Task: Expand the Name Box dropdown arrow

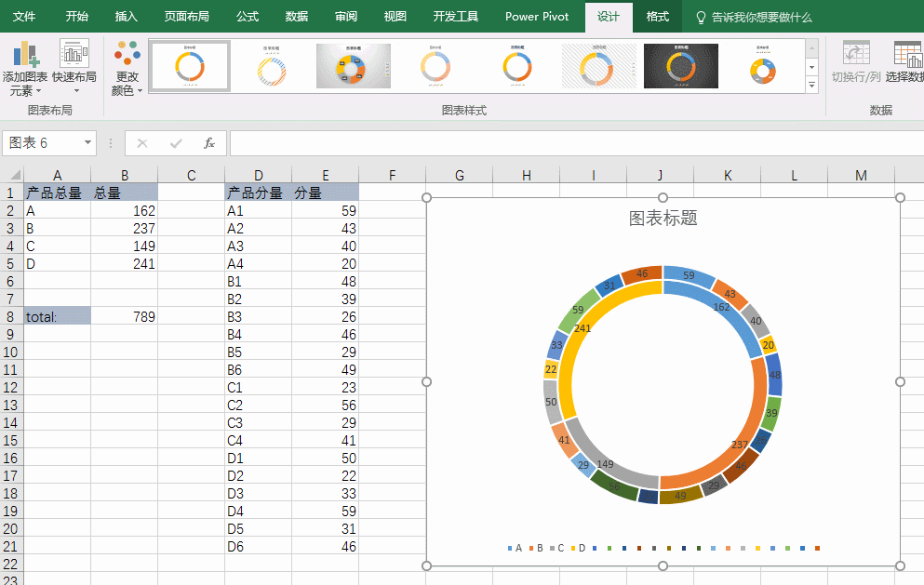Action: [88, 143]
